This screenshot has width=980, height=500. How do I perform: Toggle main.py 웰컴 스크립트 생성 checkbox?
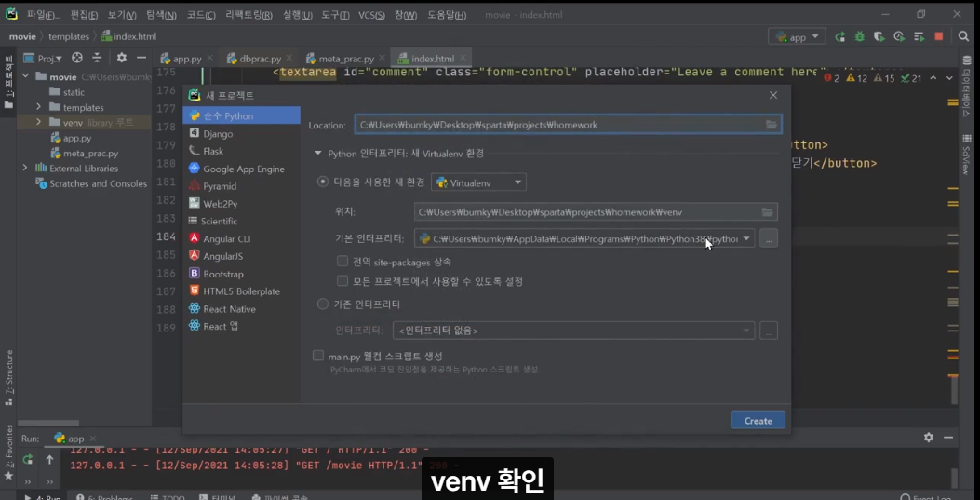point(318,356)
